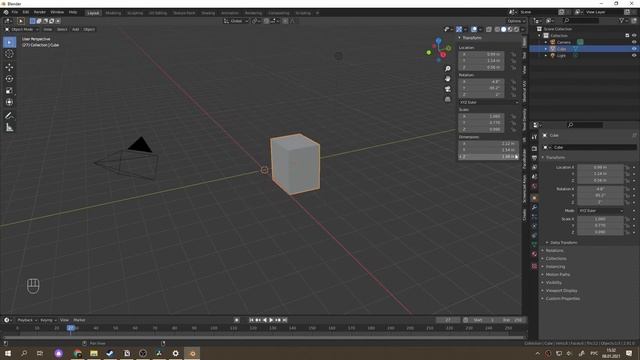The image size is (640, 360).
Task: Open the Output properties tab icon
Action: point(534,158)
